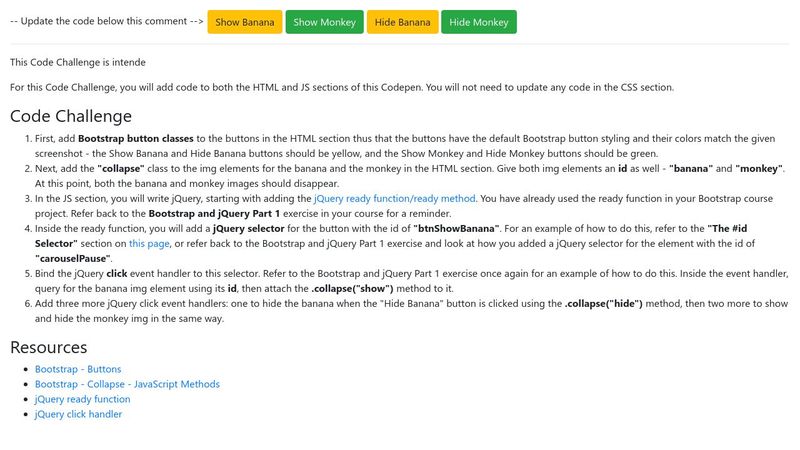800x450 pixels.
Task: Click the paragraph starting "For this Code Challenge"
Action: (x=342, y=87)
